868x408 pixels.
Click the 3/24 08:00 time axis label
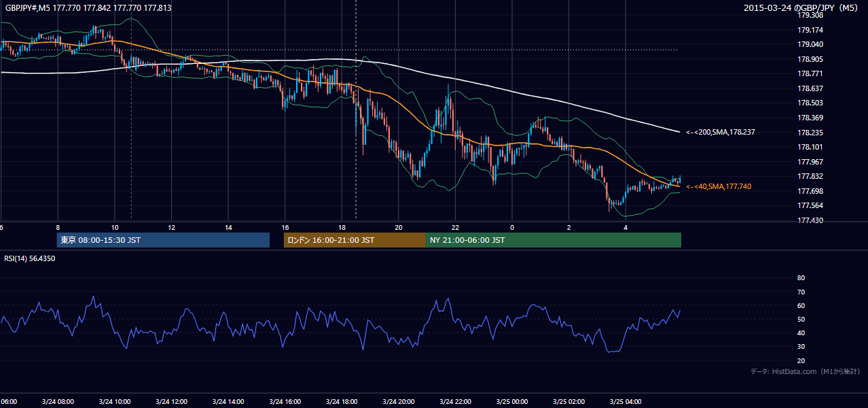tap(58, 401)
